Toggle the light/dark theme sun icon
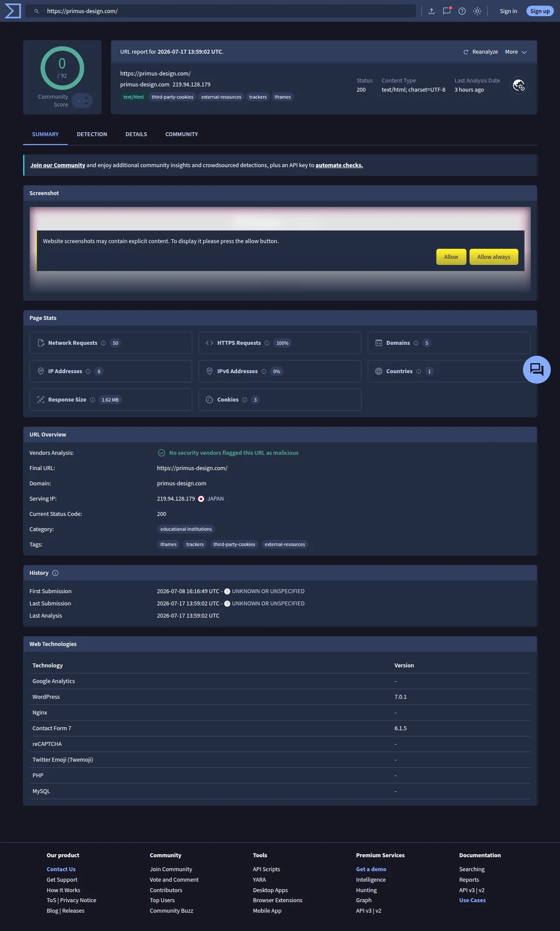 [x=477, y=11]
